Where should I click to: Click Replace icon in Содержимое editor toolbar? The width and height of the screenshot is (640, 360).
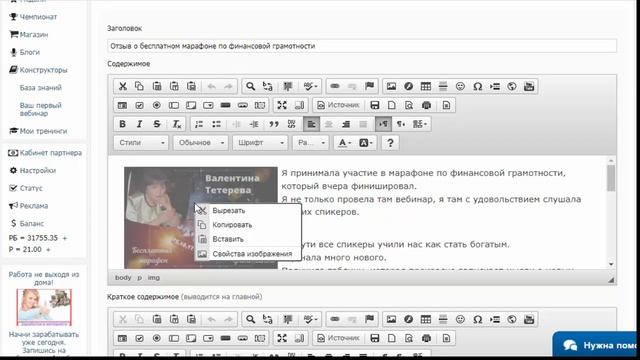(x=268, y=86)
